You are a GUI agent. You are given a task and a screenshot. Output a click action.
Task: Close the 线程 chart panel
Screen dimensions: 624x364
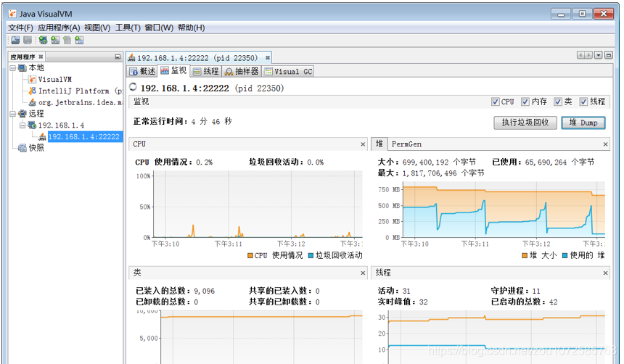605,273
